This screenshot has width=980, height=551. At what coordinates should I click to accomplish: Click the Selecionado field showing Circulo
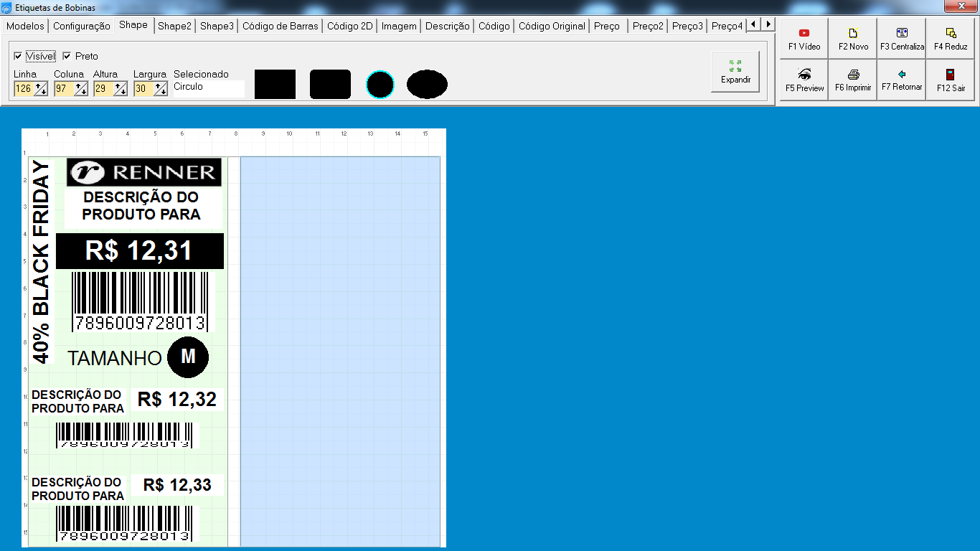click(x=208, y=88)
